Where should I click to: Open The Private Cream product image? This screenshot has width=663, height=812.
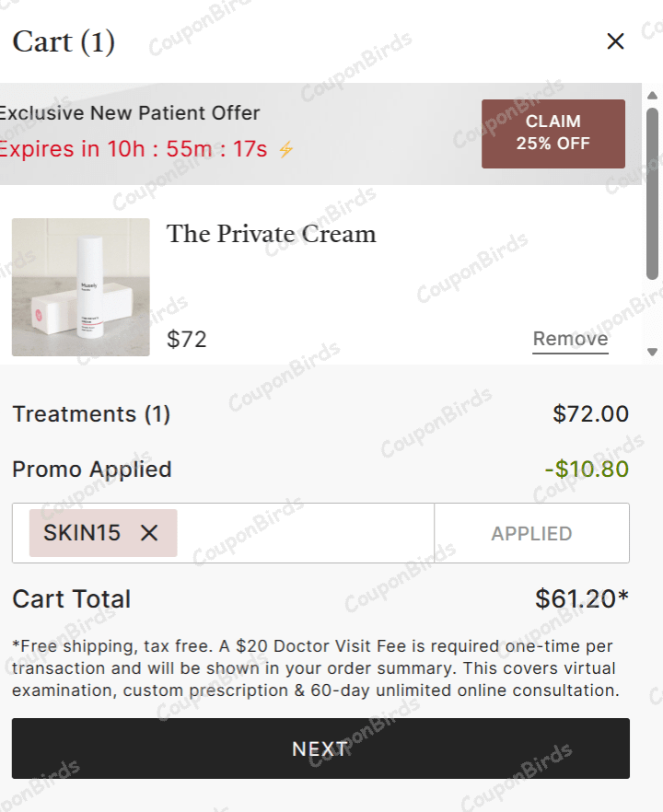pos(81,287)
